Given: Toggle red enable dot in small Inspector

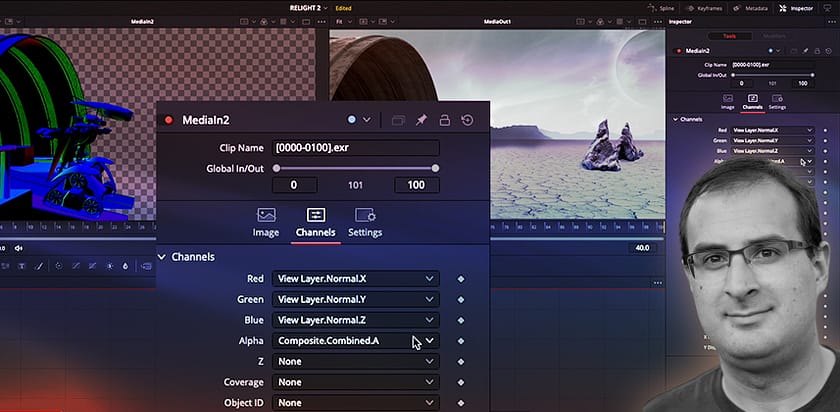Looking at the screenshot, I should [x=679, y=51].
